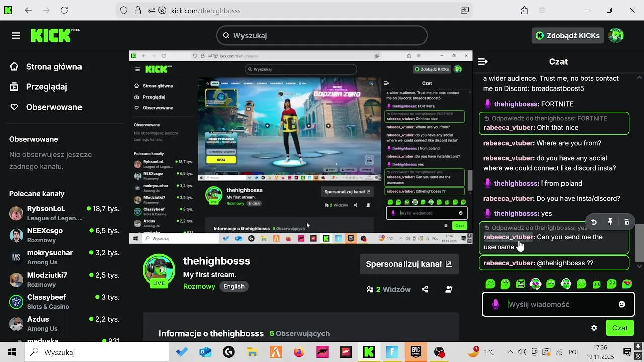Open Obserwowane page
The height and width of the screenshot is (362, 644).
46,107
